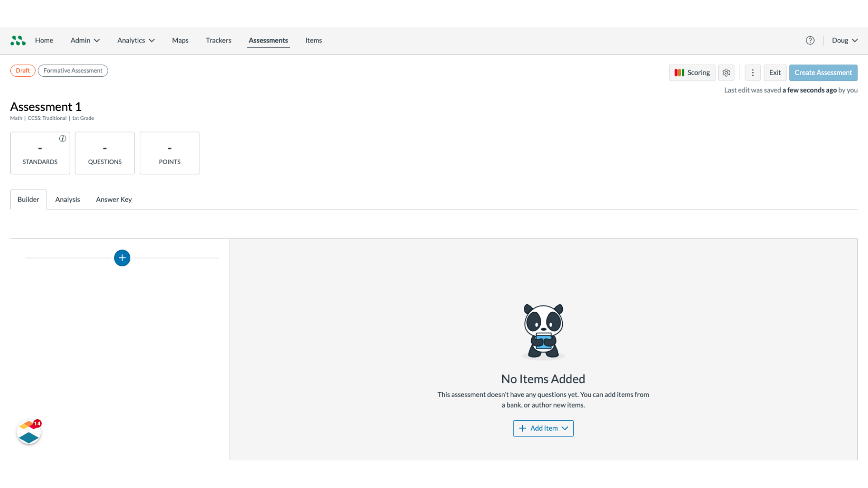868x488 pixels.
Task: Switch to the Analysis tab
Action: point(67,199)
